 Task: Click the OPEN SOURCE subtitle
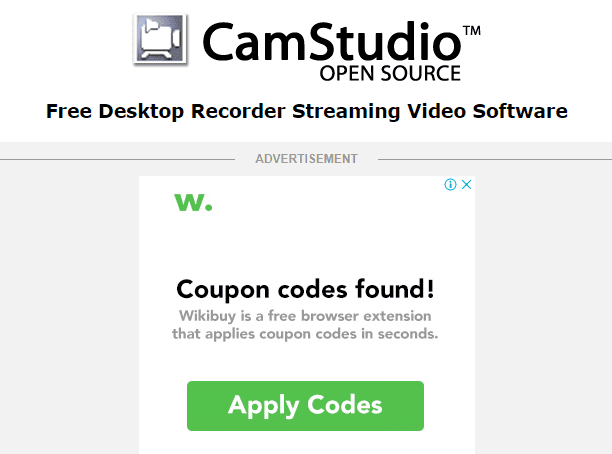point(390,73)
